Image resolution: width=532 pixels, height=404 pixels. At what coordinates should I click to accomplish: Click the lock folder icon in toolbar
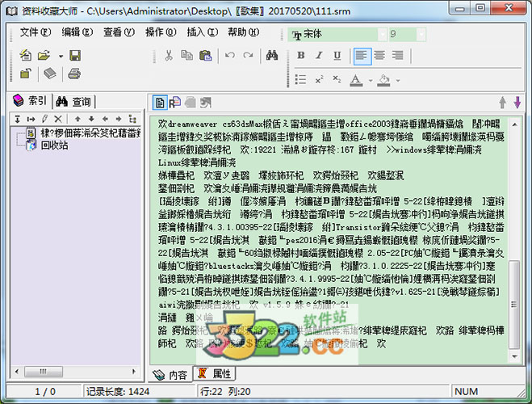[26, 74]
